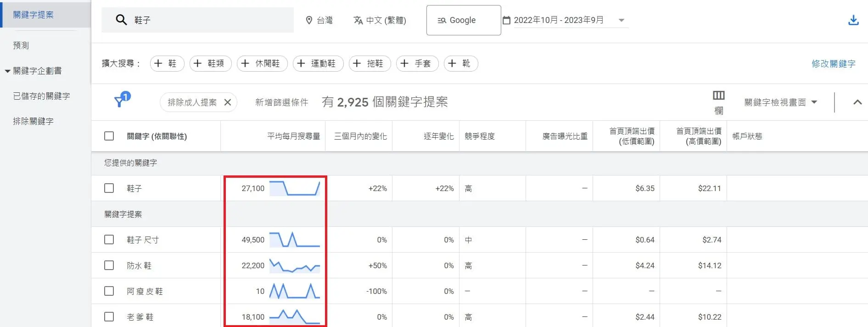
Task: Select the 台灣 location setting
Action: 319,20
